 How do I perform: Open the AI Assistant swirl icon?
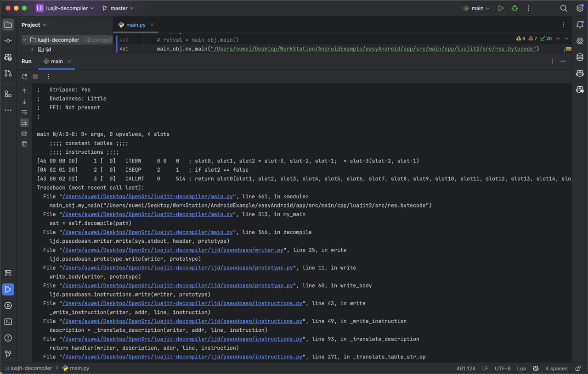(x=580, y=41)
